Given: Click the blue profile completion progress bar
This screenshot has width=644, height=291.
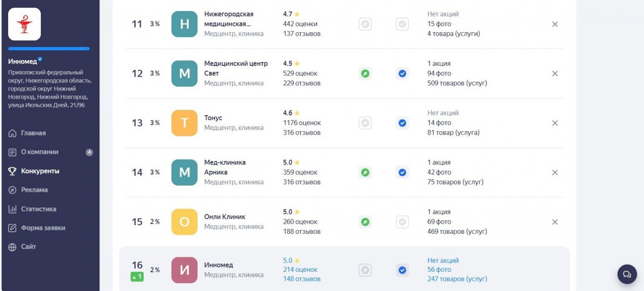Looking at the screenshot, I should tap(49, 49).
